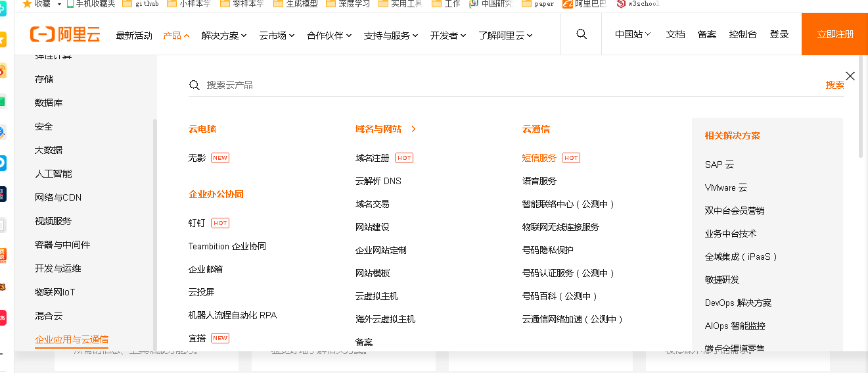This screenshot has height=373, width=868.
Task: Select 安全 category
Action: pos(43,126)
